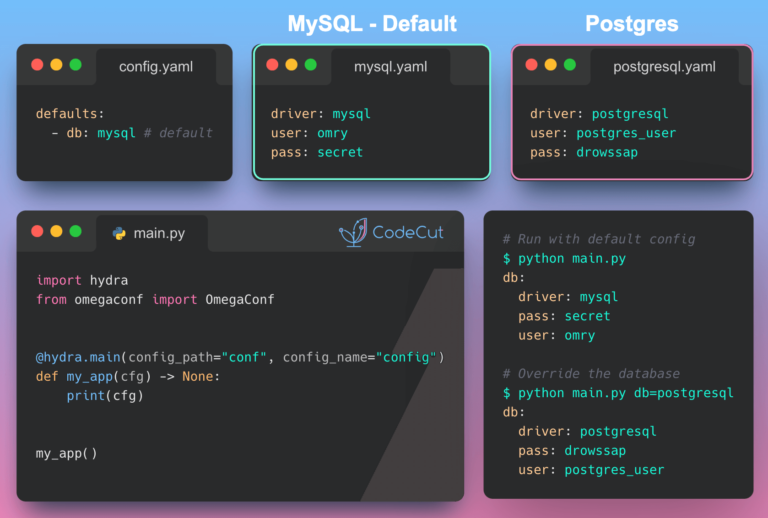Screen dimensions: 768x518
Task: Close the main.py window with red dot
Action: (37, 231)
